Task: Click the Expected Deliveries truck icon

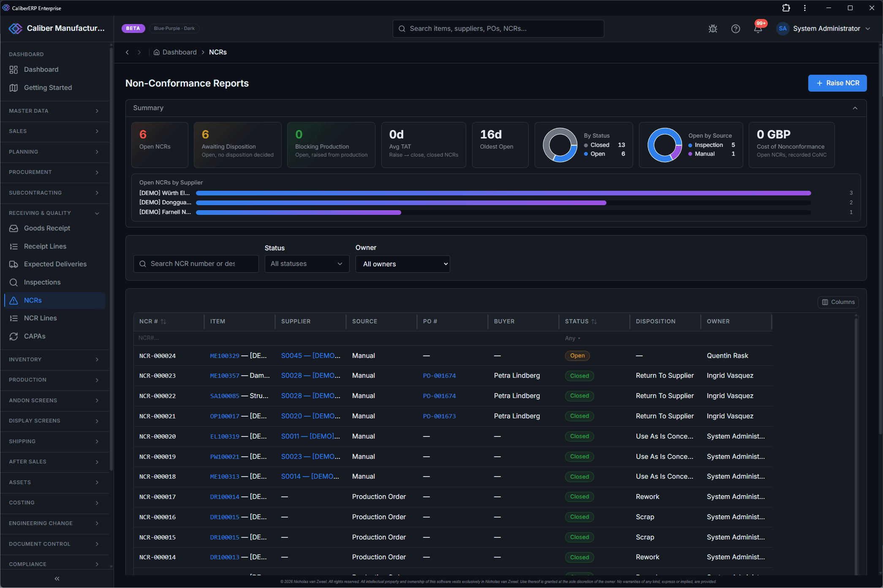Action: click(x=14, y=264)
